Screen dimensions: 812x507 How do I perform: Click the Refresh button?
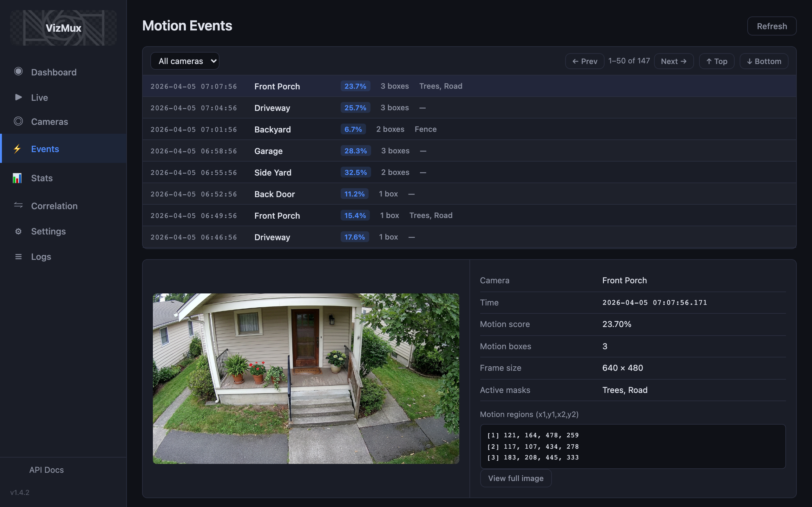[771, 26]
